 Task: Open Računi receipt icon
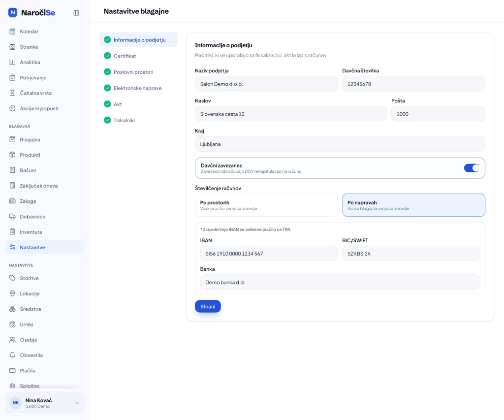12,170
